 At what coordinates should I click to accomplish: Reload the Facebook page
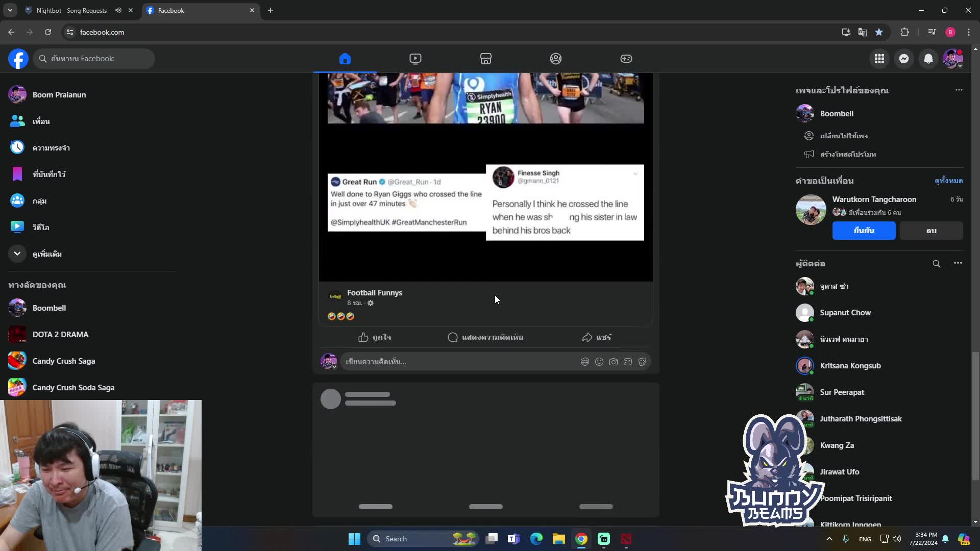coord(48,32)
